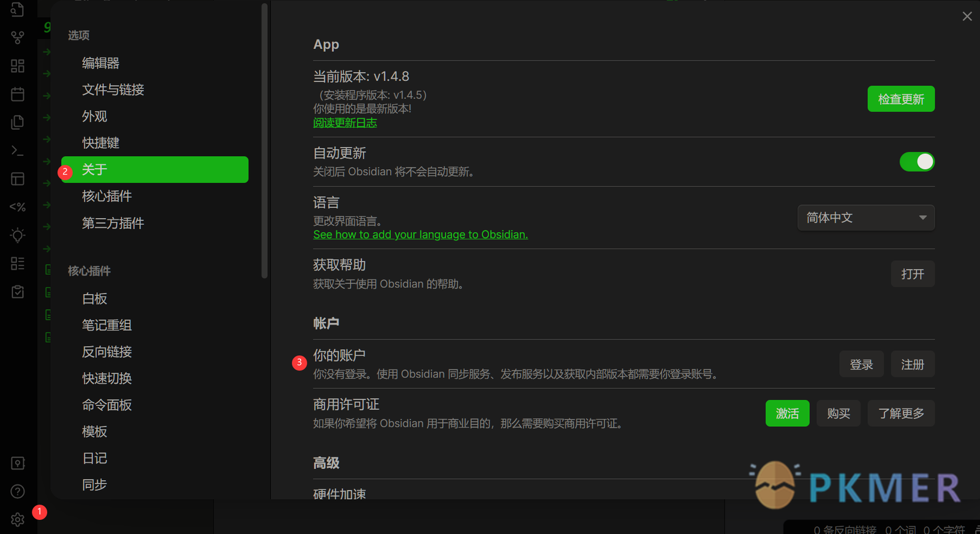980x534 pixels.
Task: Follow the add your language link
Action: [420, 235]
